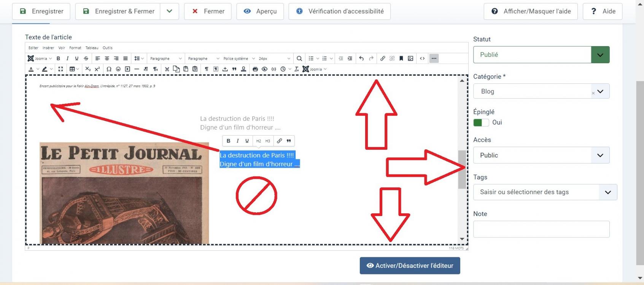The height and width of the screenshot is (285, 644).
Task: Toggle editor preview eye icon
Action: [x=264, y=69]
